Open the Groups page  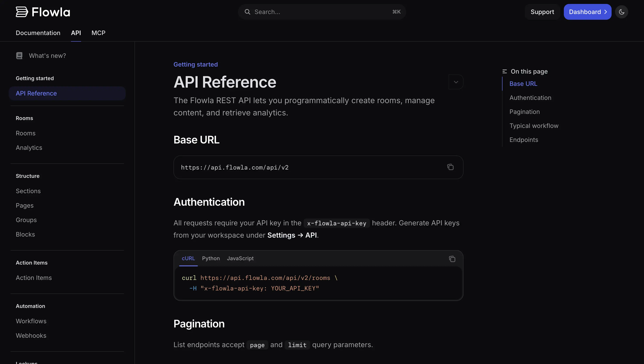[x=26, y=220]
